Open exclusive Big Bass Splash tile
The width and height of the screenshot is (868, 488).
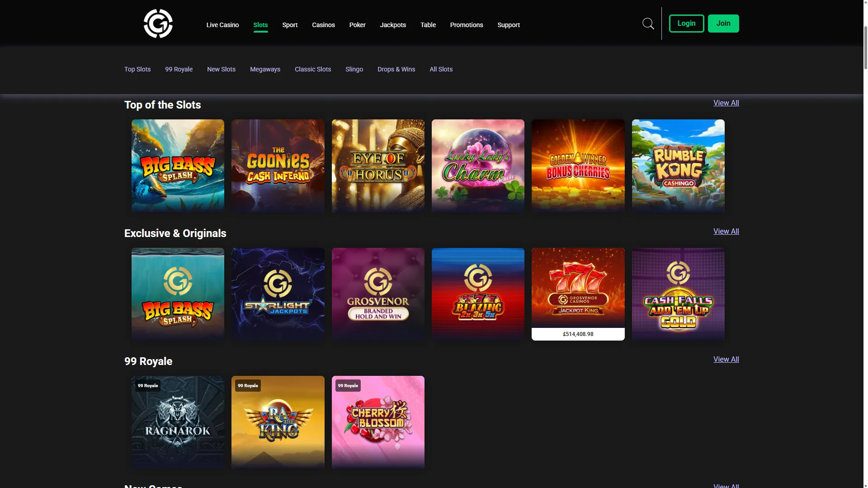(x=178, y=294)
